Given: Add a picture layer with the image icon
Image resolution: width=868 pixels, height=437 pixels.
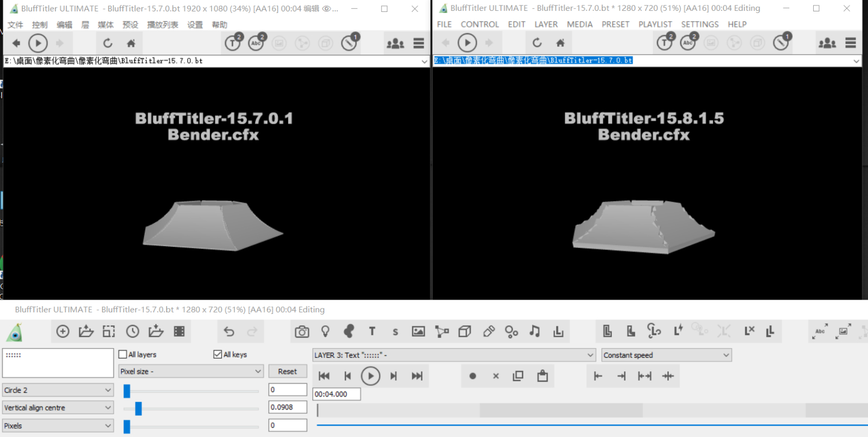Looking at the screenshot, I should 418,331.
